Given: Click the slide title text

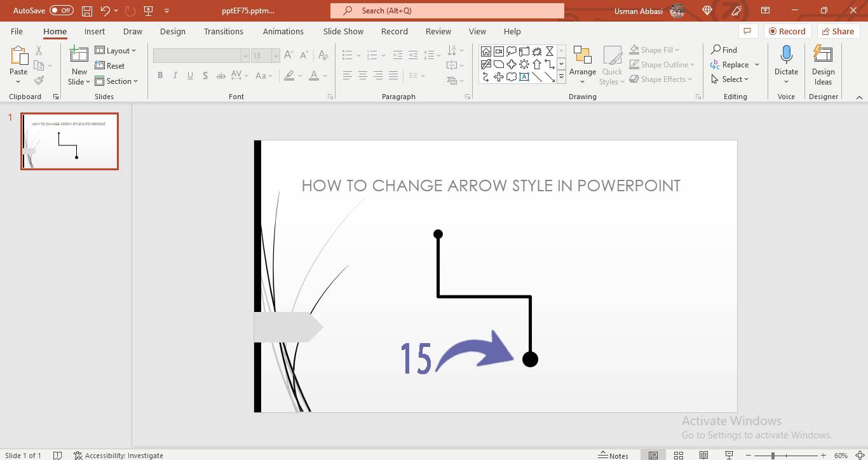Looking at the screenshot, I should (491, 186).
